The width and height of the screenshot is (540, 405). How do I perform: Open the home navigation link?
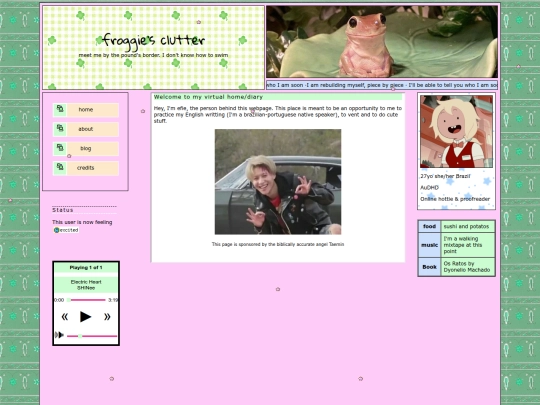coord(86,110)
